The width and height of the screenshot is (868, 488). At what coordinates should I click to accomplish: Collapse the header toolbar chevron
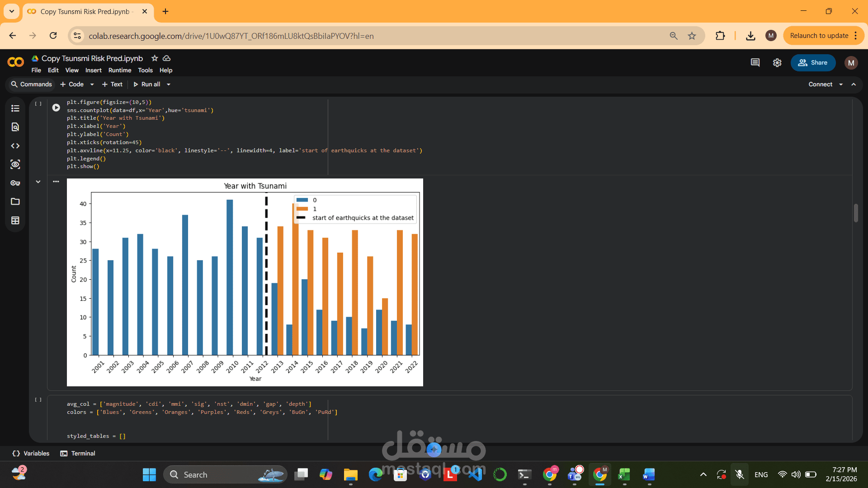854,84
